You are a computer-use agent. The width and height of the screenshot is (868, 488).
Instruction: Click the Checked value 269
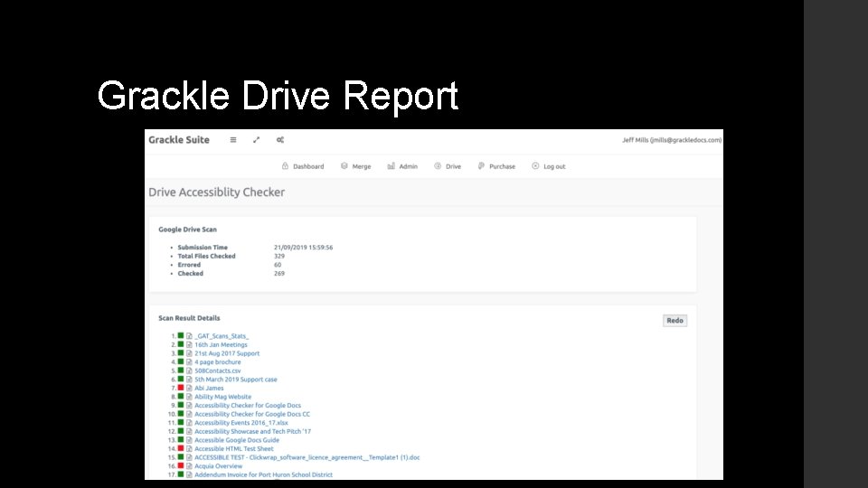279,273
